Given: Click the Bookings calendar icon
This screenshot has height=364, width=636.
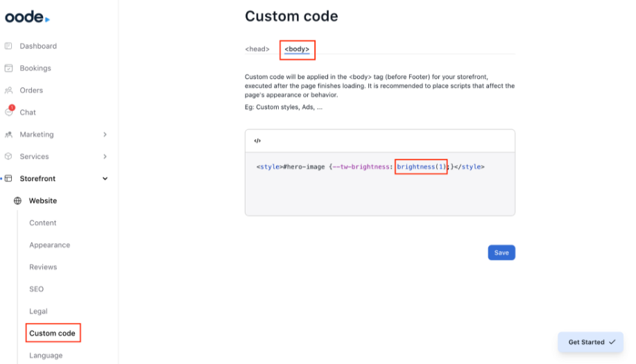Looking at the screenshot, I should click(x=8, y=68).
